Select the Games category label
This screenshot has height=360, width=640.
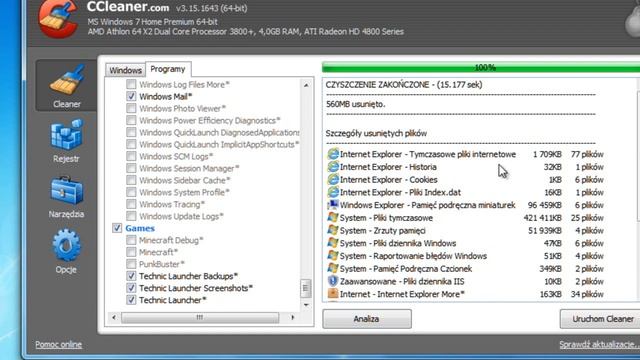140,228
